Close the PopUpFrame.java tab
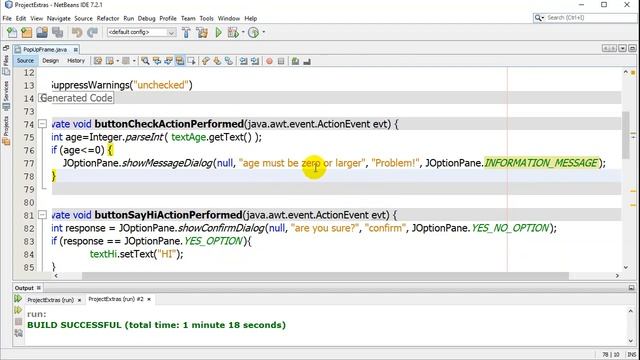The width and height of the screenshot is (640, 360). (76, 49)
